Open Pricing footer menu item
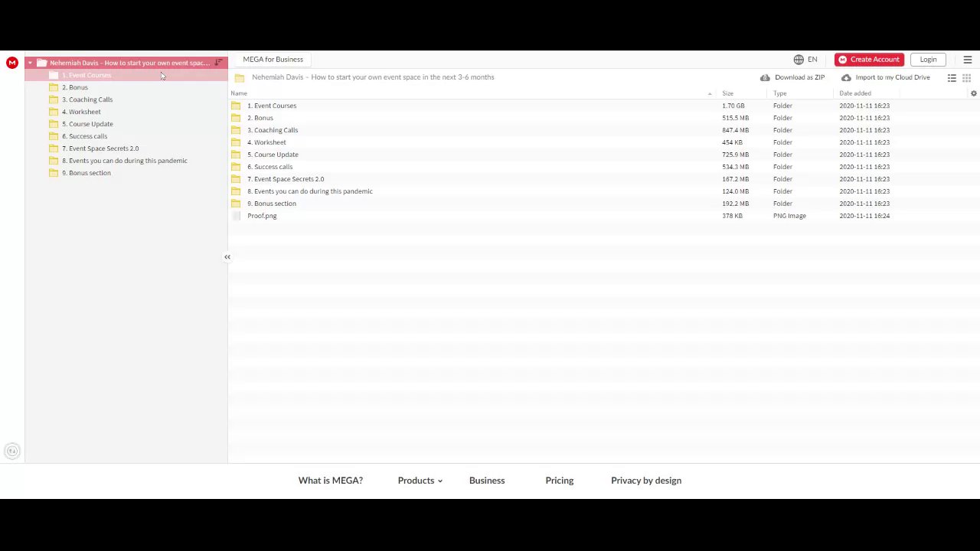980x551 pixels. click(x=560, y=481)
